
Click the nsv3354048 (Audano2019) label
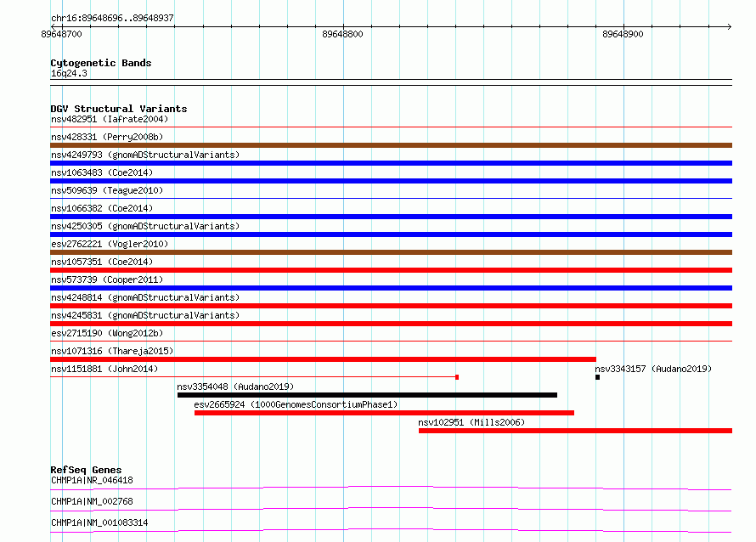point(235,387)
